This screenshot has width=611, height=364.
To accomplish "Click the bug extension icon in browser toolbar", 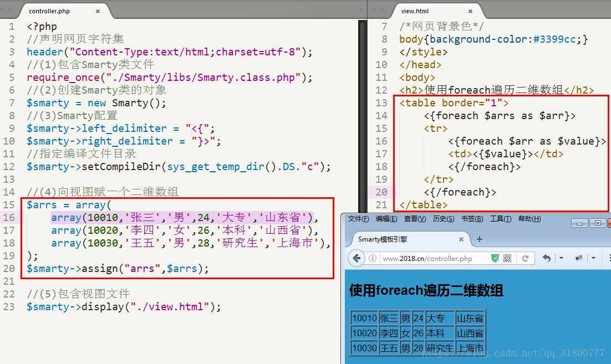I will click(x=579, y=258).
